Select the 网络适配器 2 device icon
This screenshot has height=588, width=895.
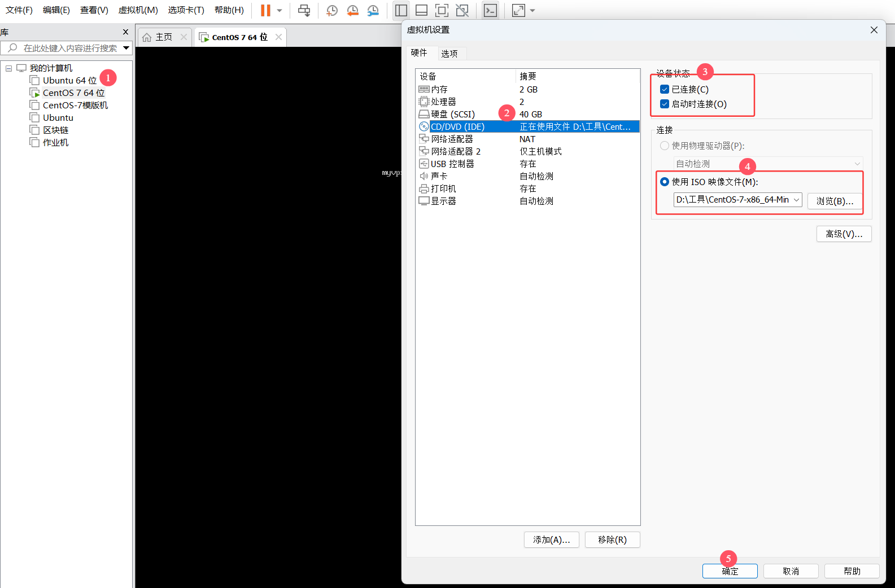point(424,151)
